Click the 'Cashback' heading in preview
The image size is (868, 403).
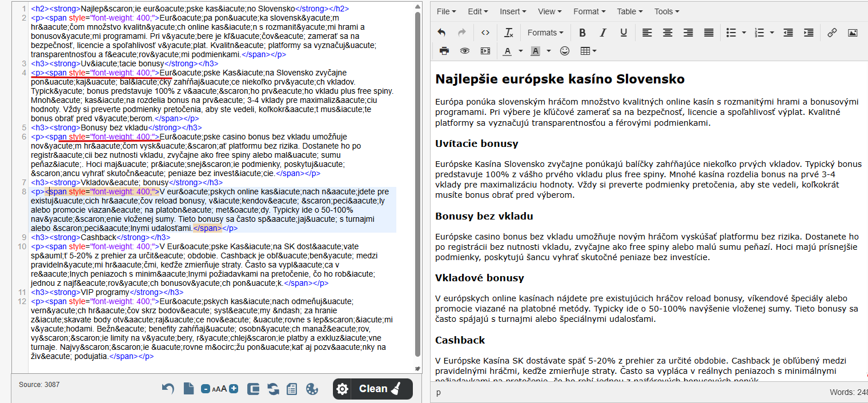[x=460, y=340]
